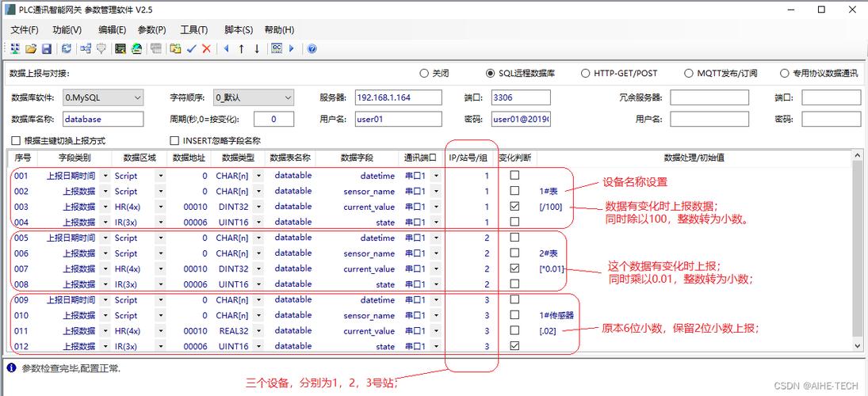Click the vertical scrollbar of the table
This screenshot has width=868, height=396.
tap(857, 252)
